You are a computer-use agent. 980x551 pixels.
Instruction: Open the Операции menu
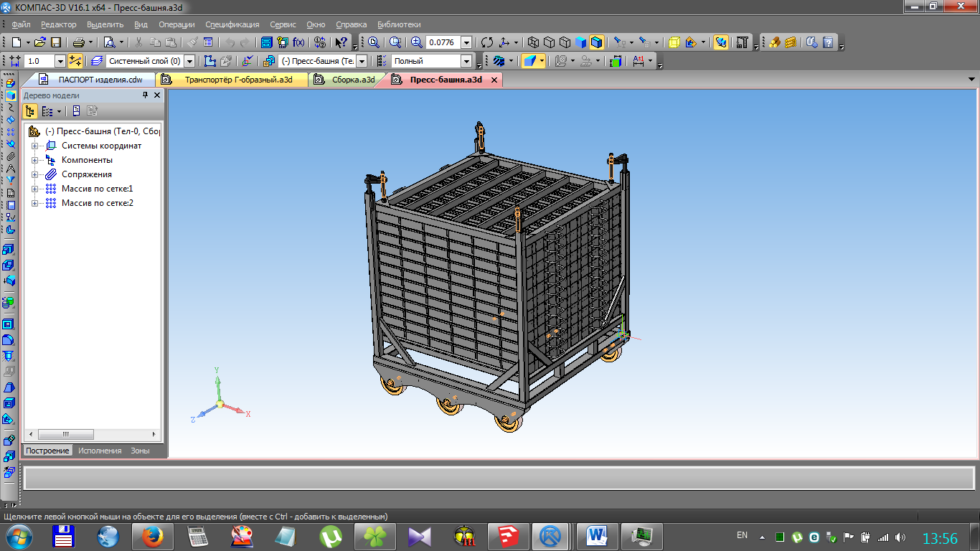[x=176, y=24]
